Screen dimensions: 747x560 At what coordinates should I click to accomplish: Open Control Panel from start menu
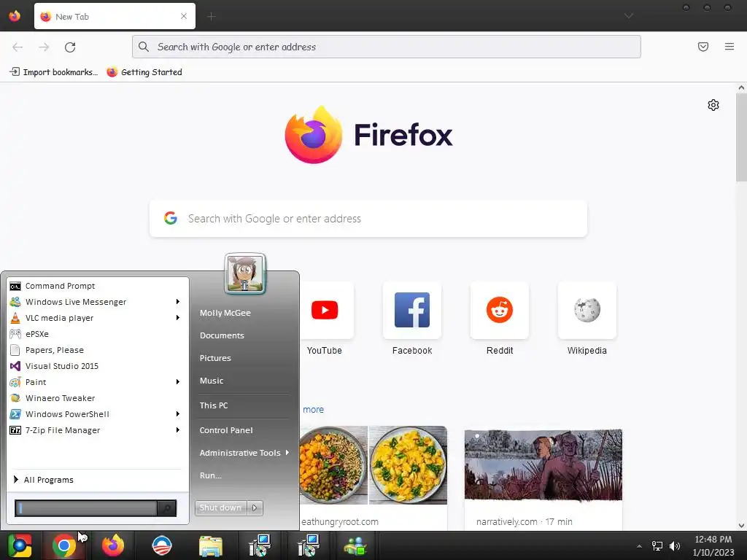point(226,430)
